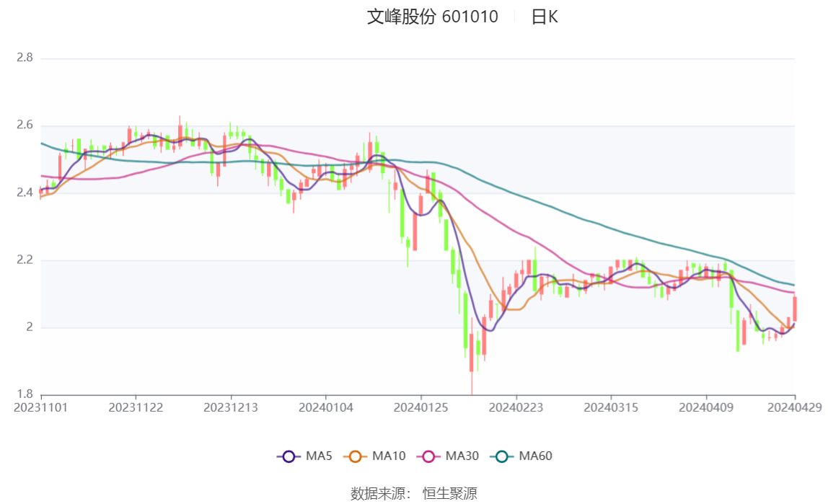This screenshot has width=828, height=504.
Task: Click the 2.4 price axis label
Action: click(x=25, y=193)
